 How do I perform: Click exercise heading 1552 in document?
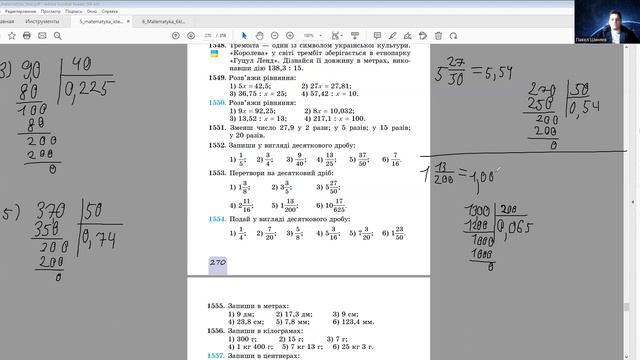(282, 145)
